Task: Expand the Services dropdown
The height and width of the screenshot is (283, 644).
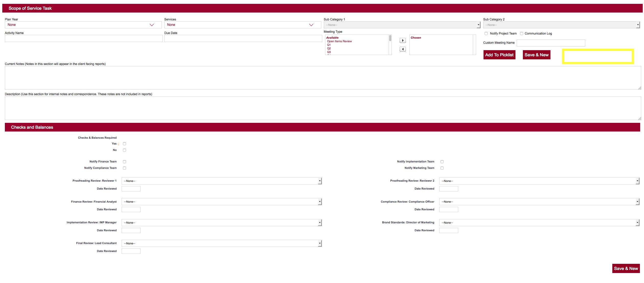Action: point(311,25)
